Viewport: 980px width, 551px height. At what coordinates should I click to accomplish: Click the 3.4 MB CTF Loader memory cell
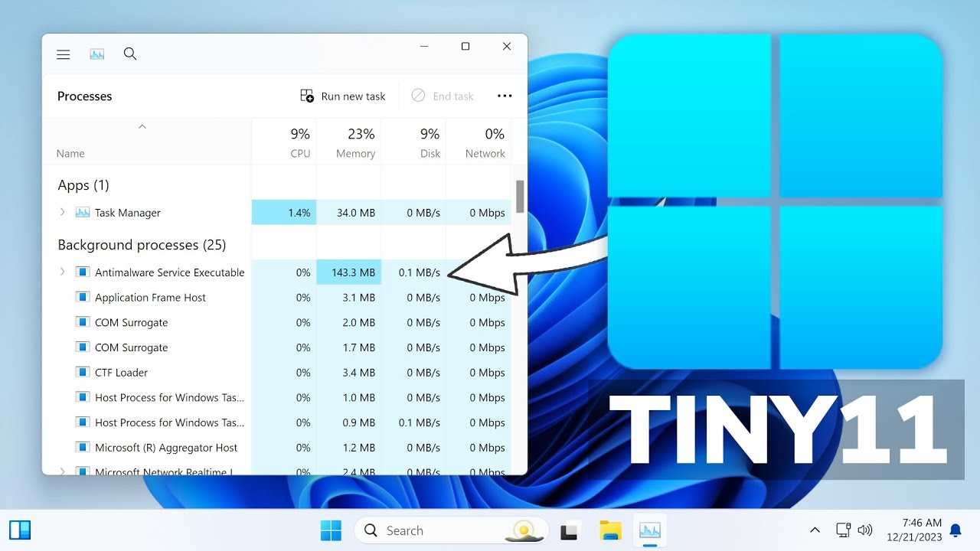(348, 373)
